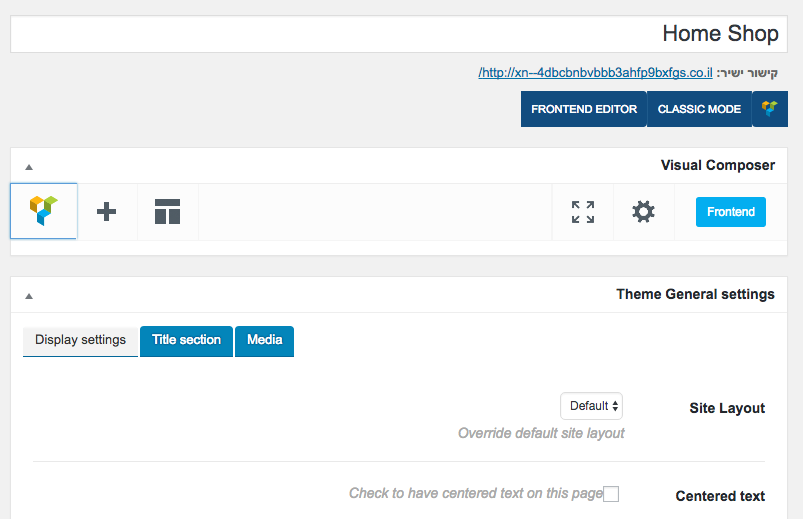Collapse the Visual Composer panel triangle
Viewport: 803px width, 519px height.
coord(29,167)
